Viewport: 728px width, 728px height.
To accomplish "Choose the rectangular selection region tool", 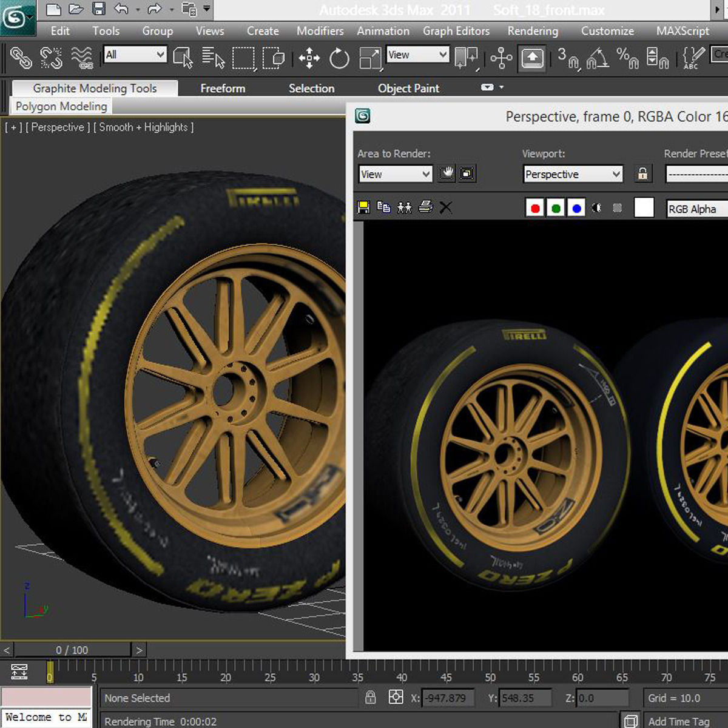I will coord(243,58).
